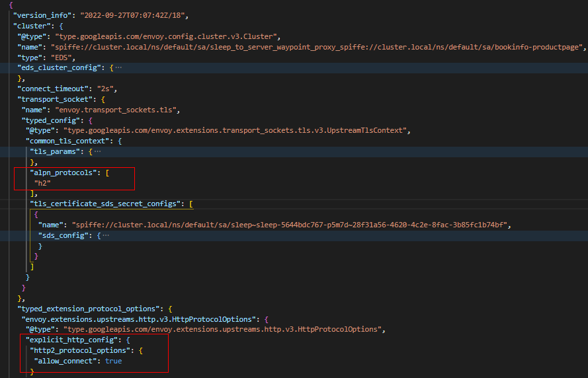Click the "connect_timeout" key
The image size is (588, 378).
53,89
